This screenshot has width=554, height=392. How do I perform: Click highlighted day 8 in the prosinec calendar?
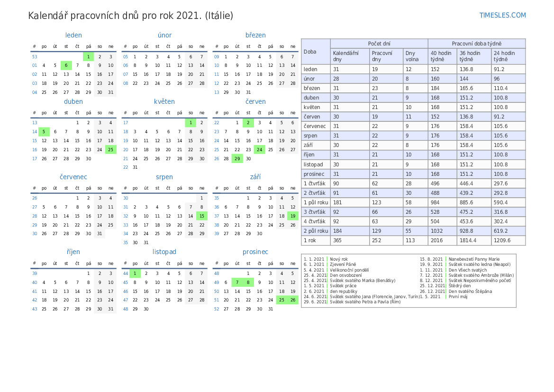tap(248, 283)
